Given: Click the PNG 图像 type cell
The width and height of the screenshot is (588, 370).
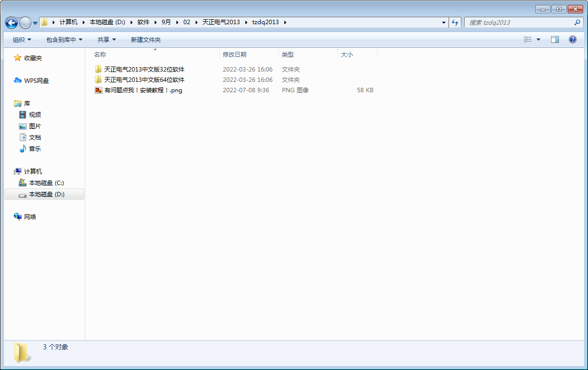Looking at the screenshot, I should [x=295, y=90].
